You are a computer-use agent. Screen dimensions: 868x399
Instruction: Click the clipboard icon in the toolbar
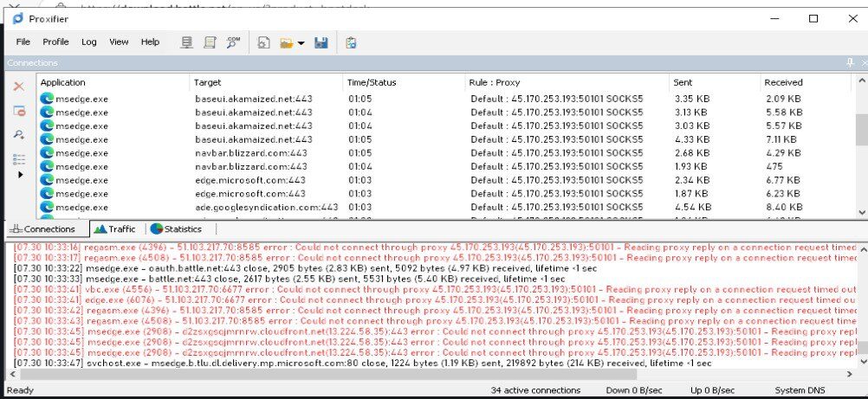(351, 42)
